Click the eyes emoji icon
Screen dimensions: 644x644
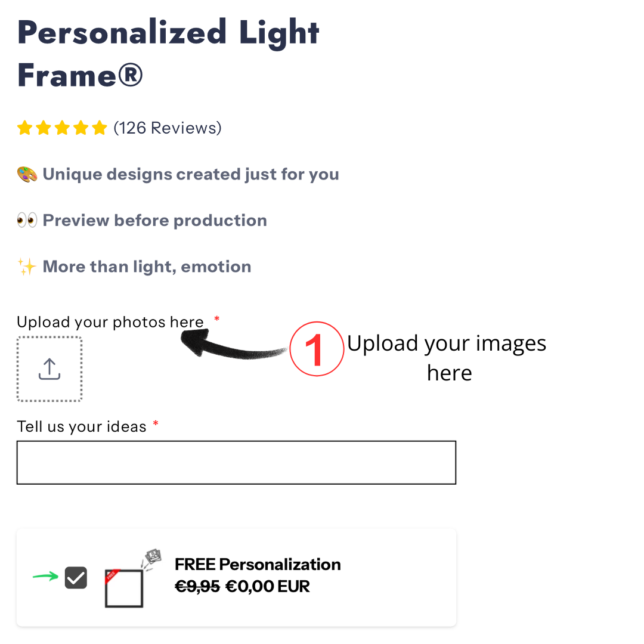pyautogui.click(x=27, y=221)
